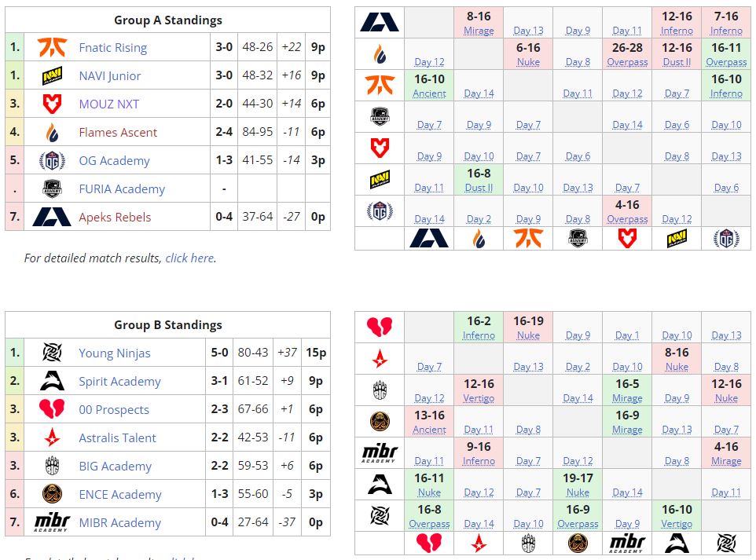Viewport: 756px width, 560px height.
Task: Click 00 Prospects heart logo in Group B standings
Action: click(52, 409)
